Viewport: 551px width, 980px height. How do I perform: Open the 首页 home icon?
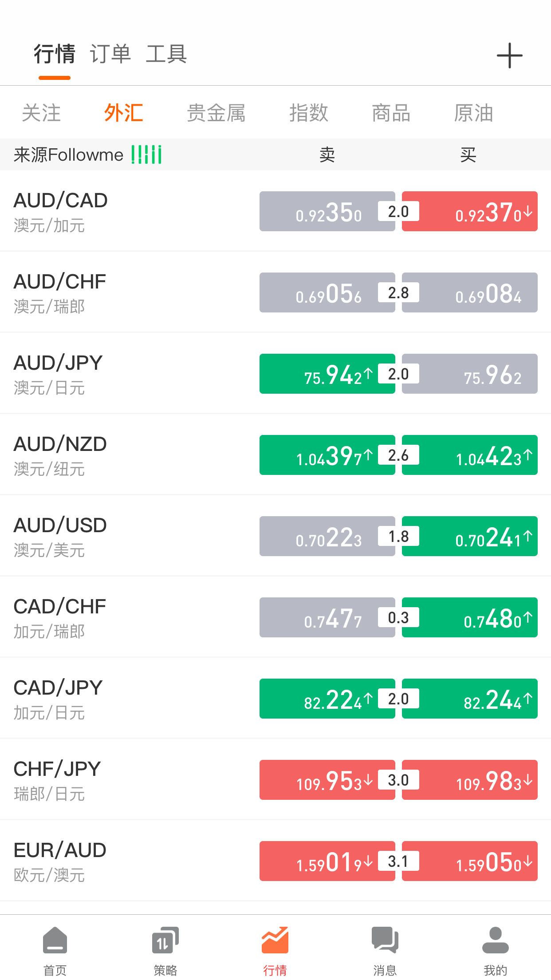click(55, 940)
